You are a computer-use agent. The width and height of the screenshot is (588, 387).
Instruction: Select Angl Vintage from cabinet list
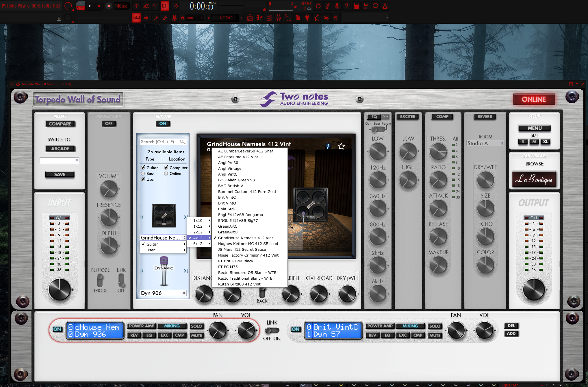pyautogui.click(x=250, y=168)
